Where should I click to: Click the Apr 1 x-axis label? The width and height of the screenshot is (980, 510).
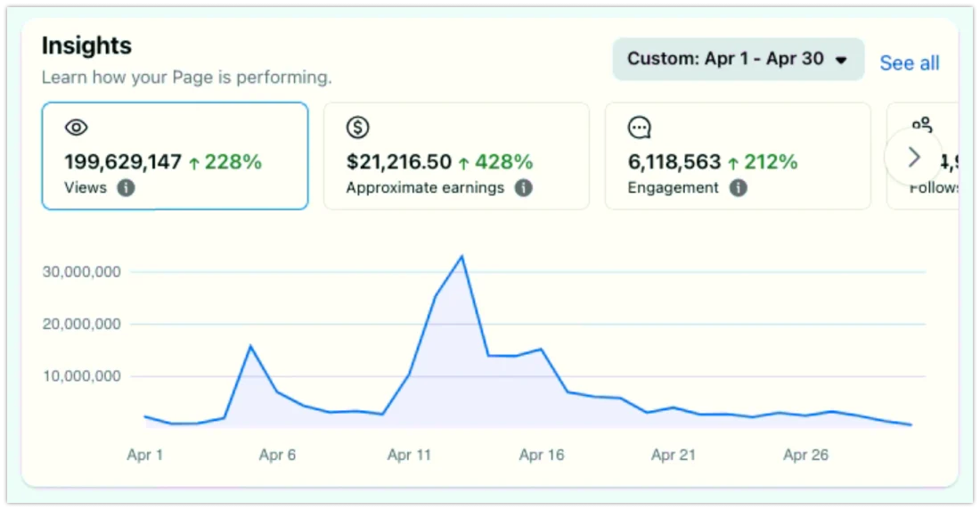pyautogui.click(x=145, y=455)
